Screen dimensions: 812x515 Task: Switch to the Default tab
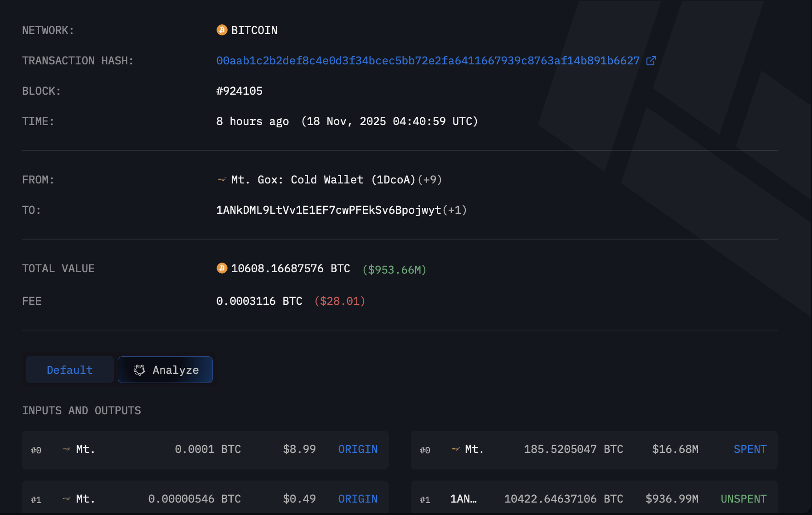click(x=70, y=370)
